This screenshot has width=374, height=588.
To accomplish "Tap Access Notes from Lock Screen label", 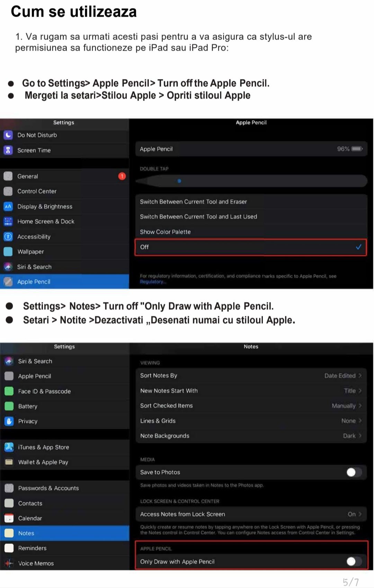I will click(x=182, y=514).
